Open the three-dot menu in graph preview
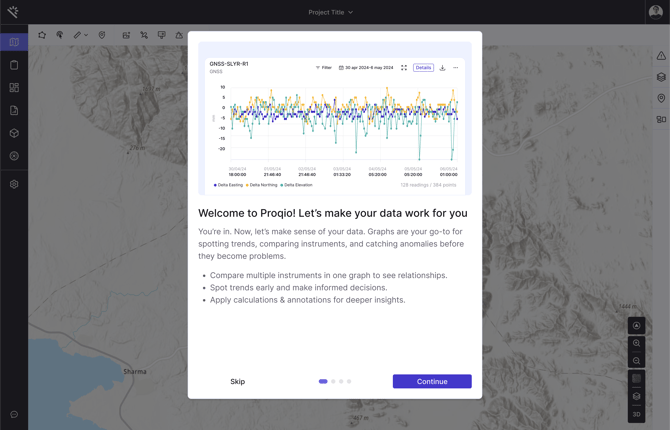This screenshot has height=430, width=670. [x=455, y=68]
